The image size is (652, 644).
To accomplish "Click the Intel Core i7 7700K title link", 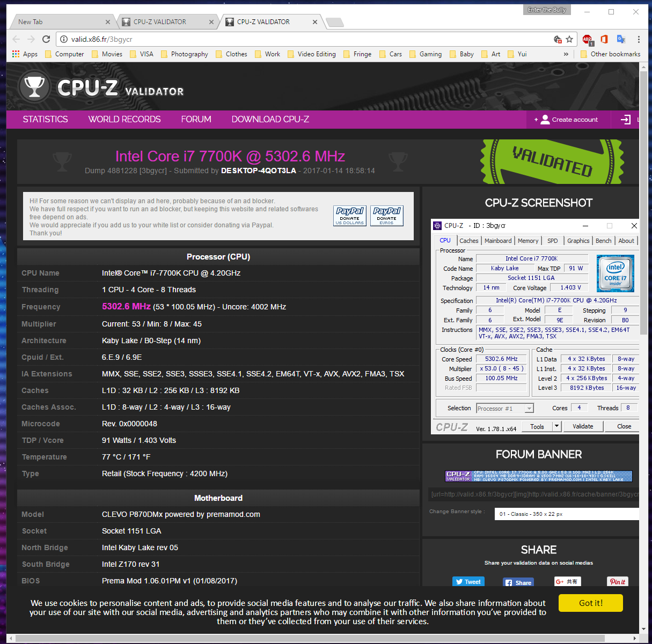I will click(230, 156).
